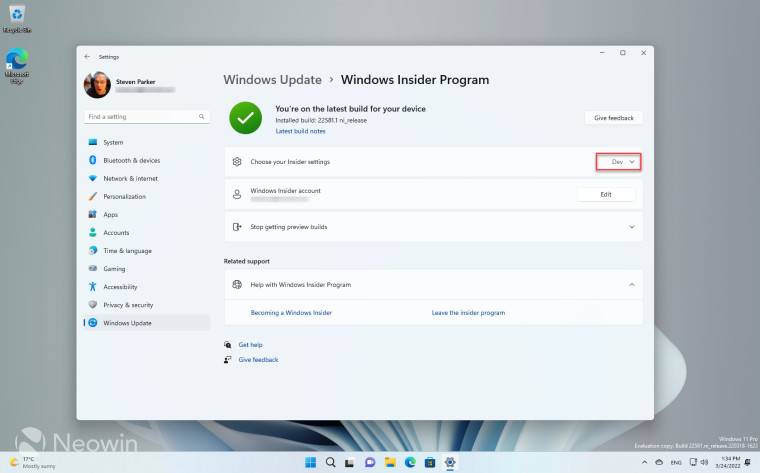Follow the Leave the insider program link
The image size is (760, 473).
click(468, 313)
